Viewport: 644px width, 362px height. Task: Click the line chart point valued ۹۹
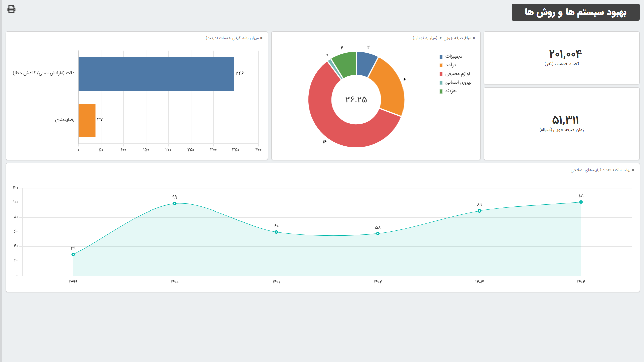coord(175,203)
